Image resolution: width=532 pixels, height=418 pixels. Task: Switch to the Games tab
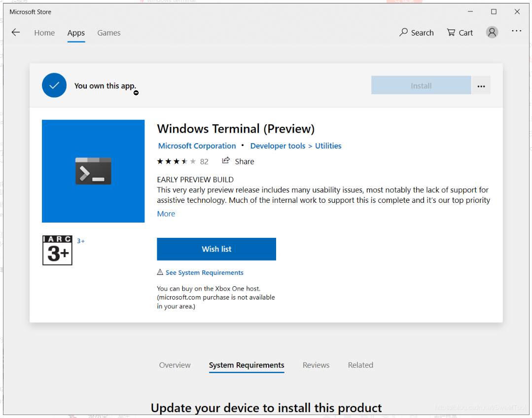click(x=108, y=33)
